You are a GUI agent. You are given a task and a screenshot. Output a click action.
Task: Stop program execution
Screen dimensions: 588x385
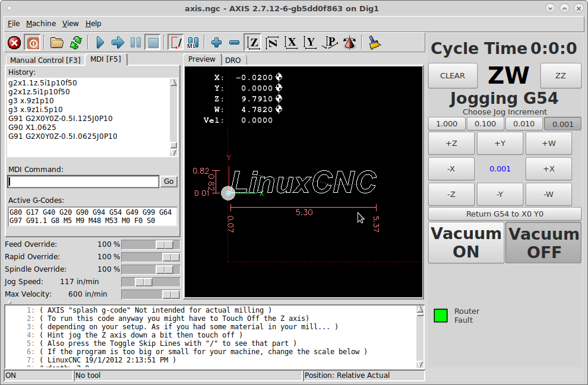pos(153,43)
